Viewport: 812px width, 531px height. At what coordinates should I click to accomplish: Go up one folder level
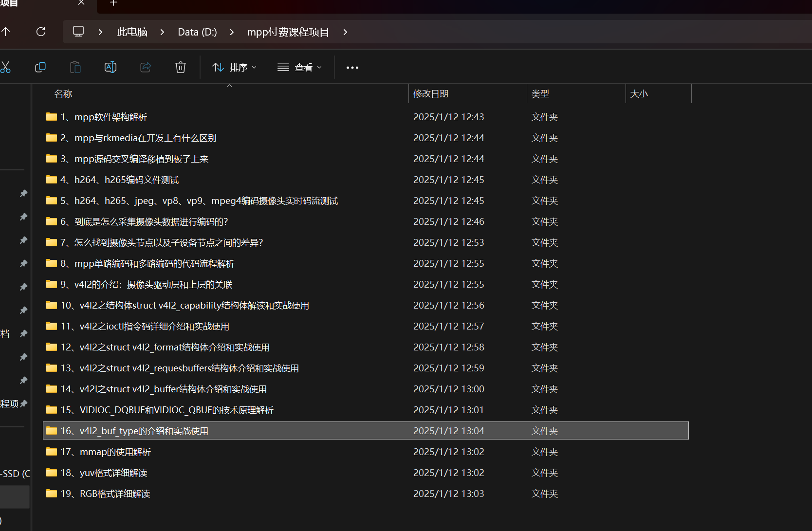[6, 32]
